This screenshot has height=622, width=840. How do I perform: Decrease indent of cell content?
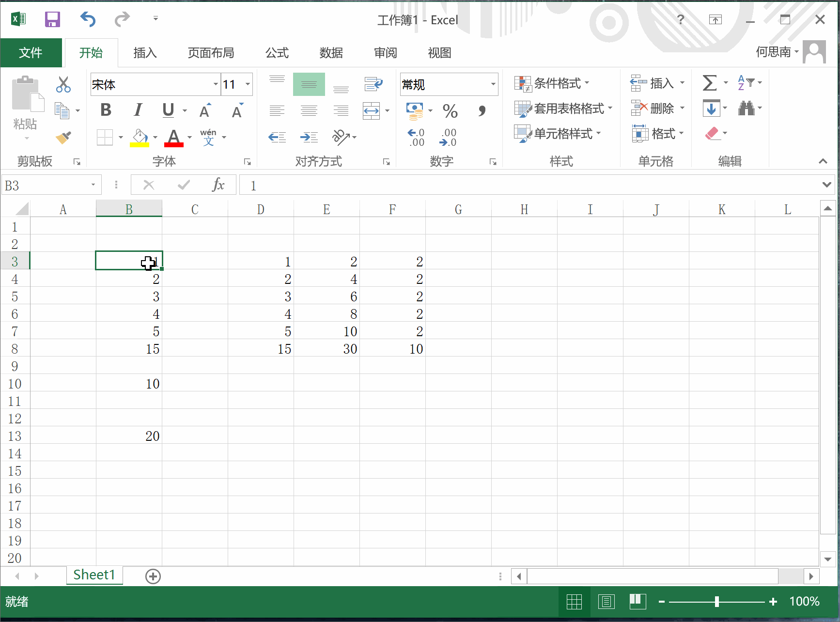point(277,138)
